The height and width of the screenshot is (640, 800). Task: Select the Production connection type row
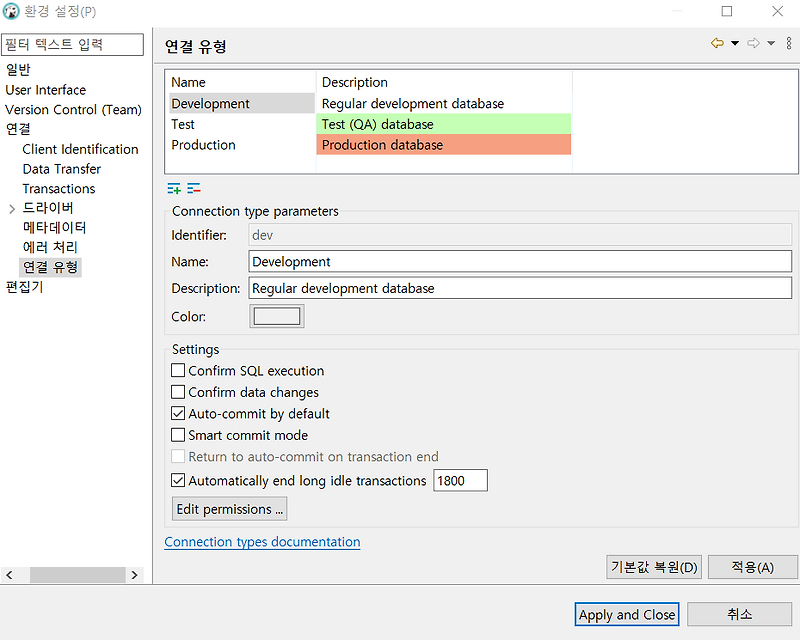click(240, 144)
